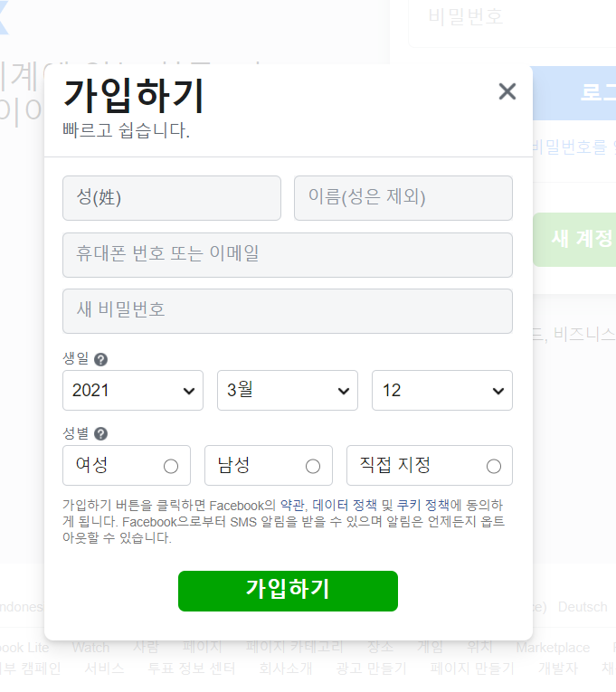
Task: Select the 남성 gender radio option
Action: coord(269,466)
